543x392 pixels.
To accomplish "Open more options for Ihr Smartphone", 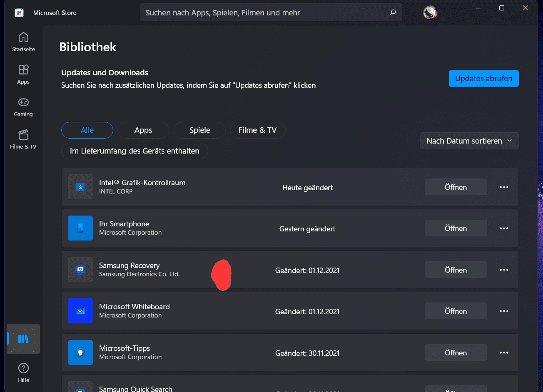I will 504,228.
